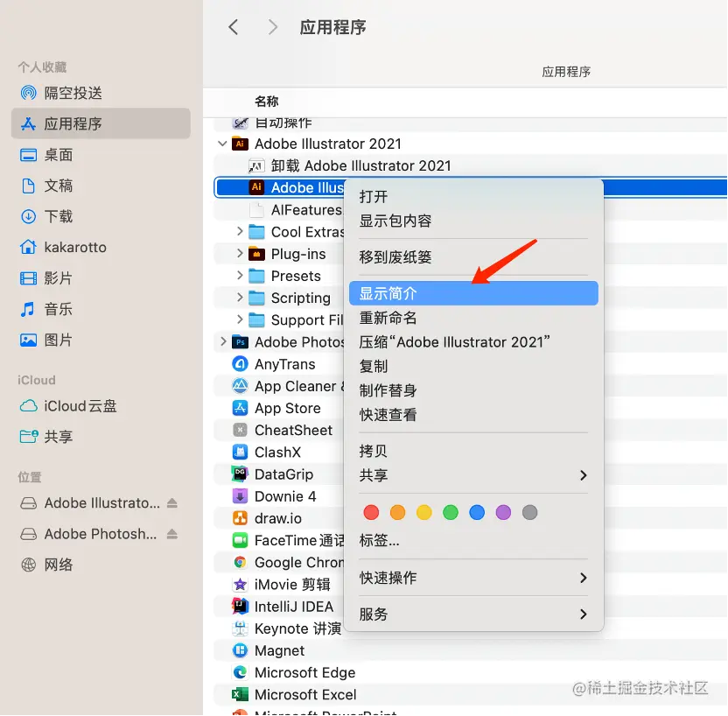The height and width of the screenshot is (716, 728).
Task: Apply the green tag color
Action: tap(451, 513)
